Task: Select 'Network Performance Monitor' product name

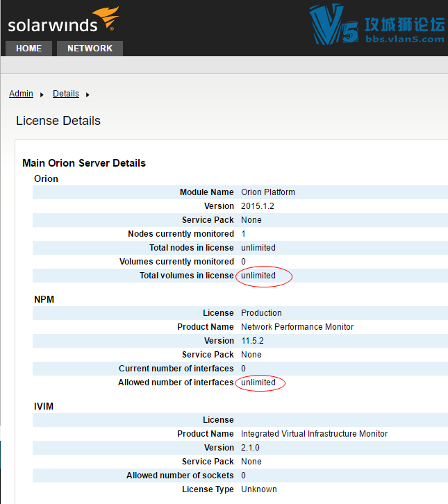Action: (297, 327)
